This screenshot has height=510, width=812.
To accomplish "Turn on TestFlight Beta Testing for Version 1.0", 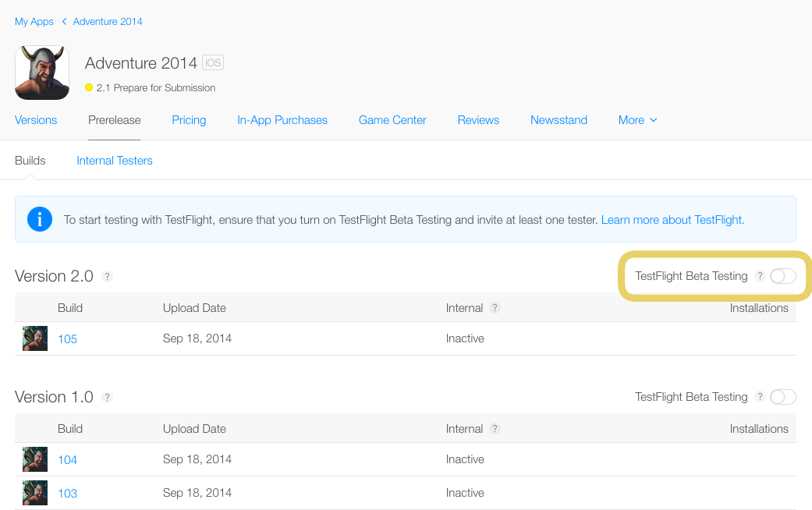I will click(x=782, y=397).
